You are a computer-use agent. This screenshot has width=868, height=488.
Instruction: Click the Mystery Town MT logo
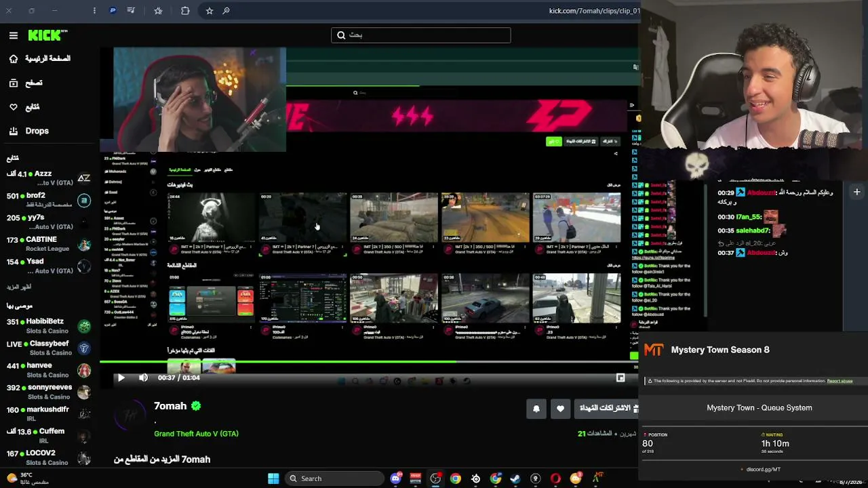[x=654, y=350]
